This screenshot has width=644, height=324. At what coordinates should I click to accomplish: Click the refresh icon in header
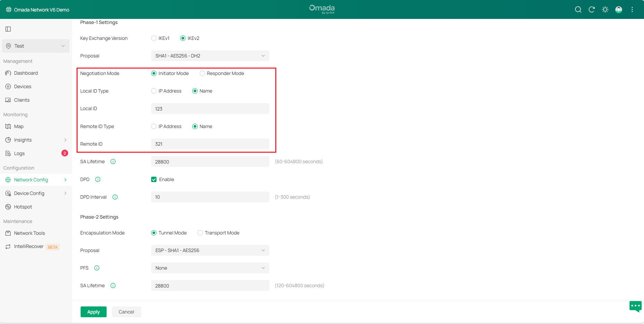591,9
